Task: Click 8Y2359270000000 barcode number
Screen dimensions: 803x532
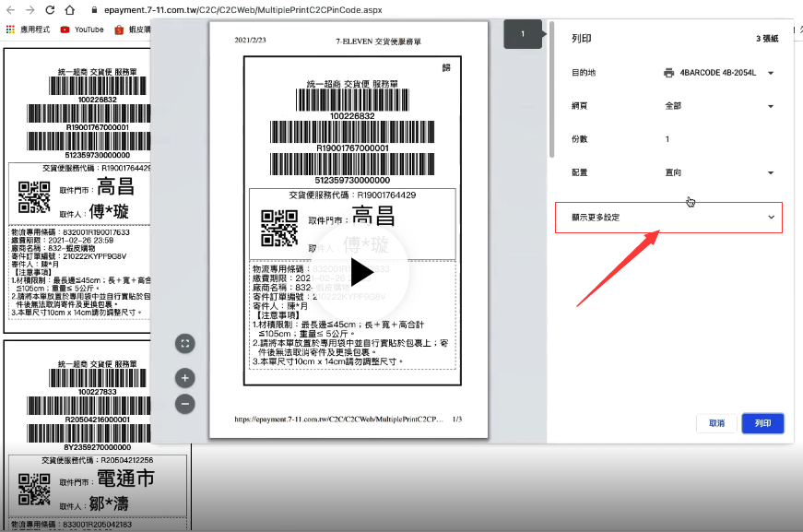Action: point(98,447)
